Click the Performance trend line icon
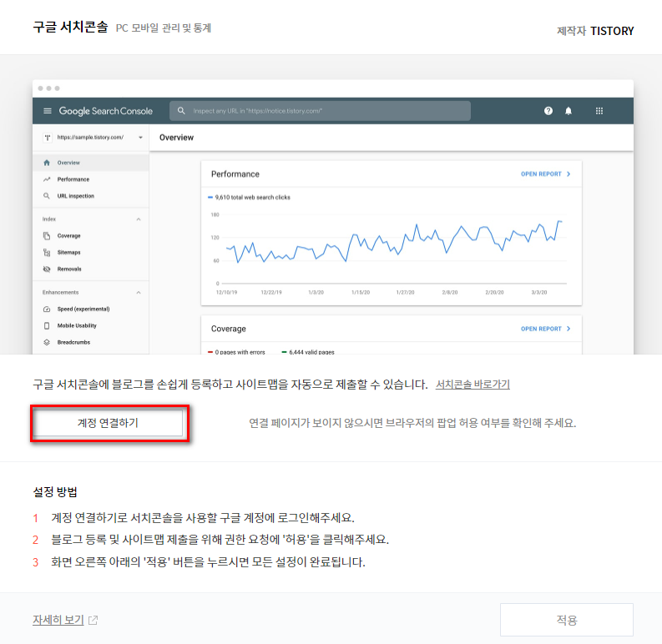Image resolution: width=662 pixels, height=644 pixels. point(47,179)
